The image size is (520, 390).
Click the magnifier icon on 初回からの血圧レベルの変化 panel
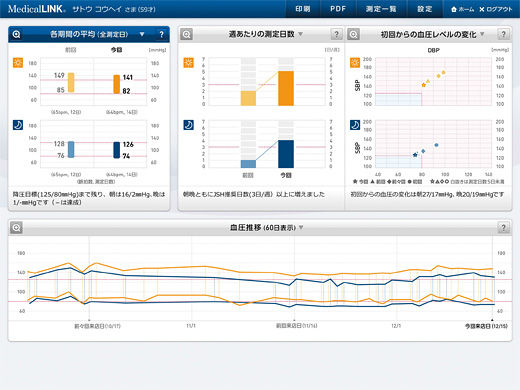click(x=354, y=34)
